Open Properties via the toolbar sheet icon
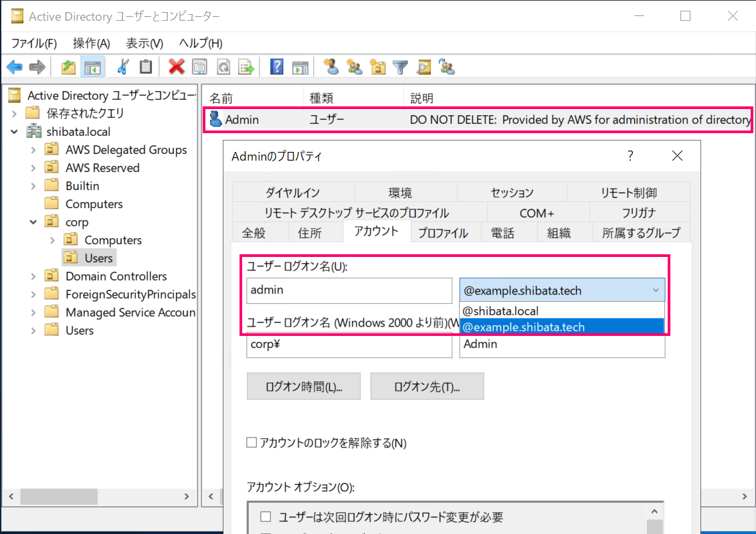The image size is (756, 534). pyautogui.click(x=199, y=67)
